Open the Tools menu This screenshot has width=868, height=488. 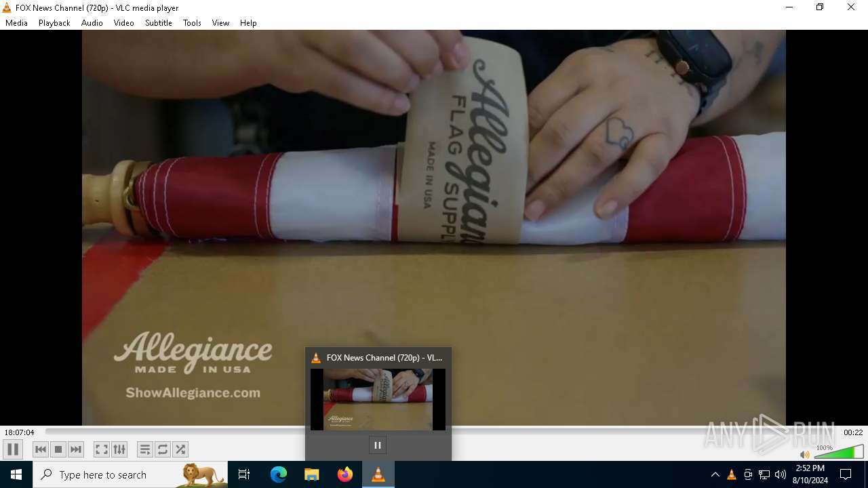click(x=192, y=23)
